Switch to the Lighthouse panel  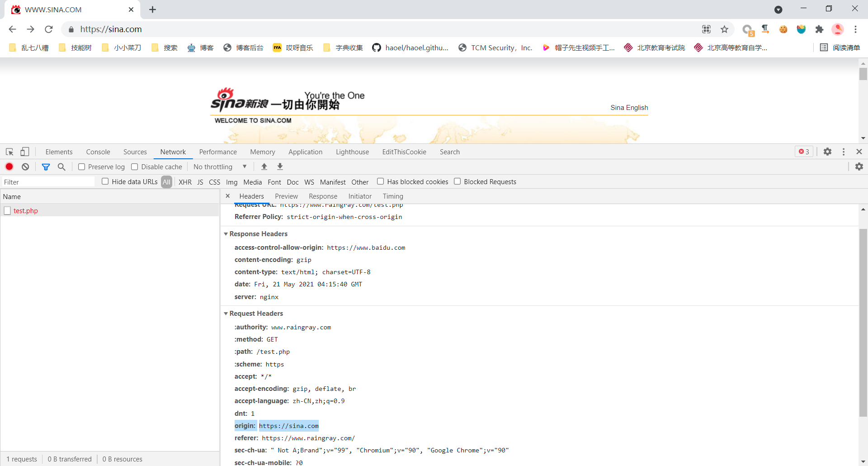tap(352, 152)
